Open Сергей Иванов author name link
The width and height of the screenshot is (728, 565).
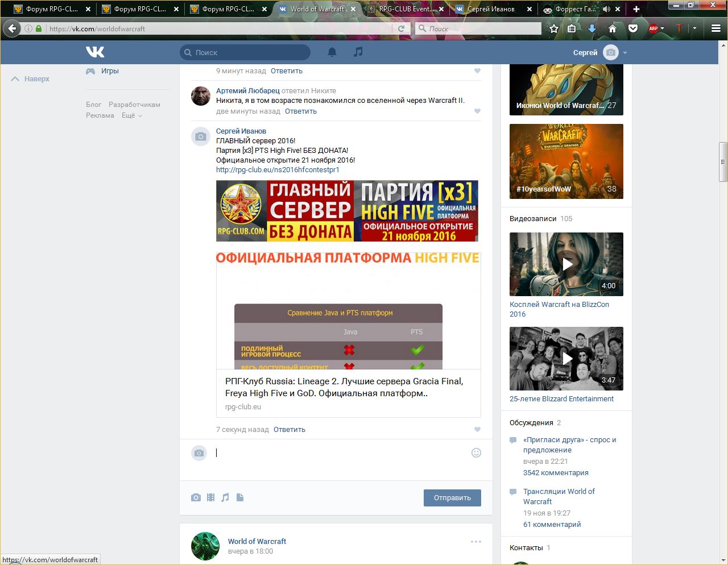pyautogui.click(x=241, y=131)
